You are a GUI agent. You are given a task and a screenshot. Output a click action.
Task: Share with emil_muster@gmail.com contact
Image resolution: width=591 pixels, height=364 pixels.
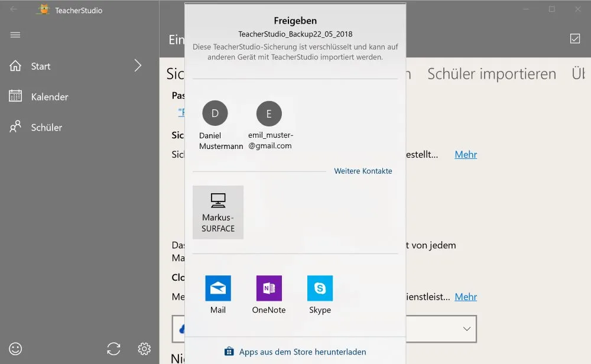(x=270, y=125)
